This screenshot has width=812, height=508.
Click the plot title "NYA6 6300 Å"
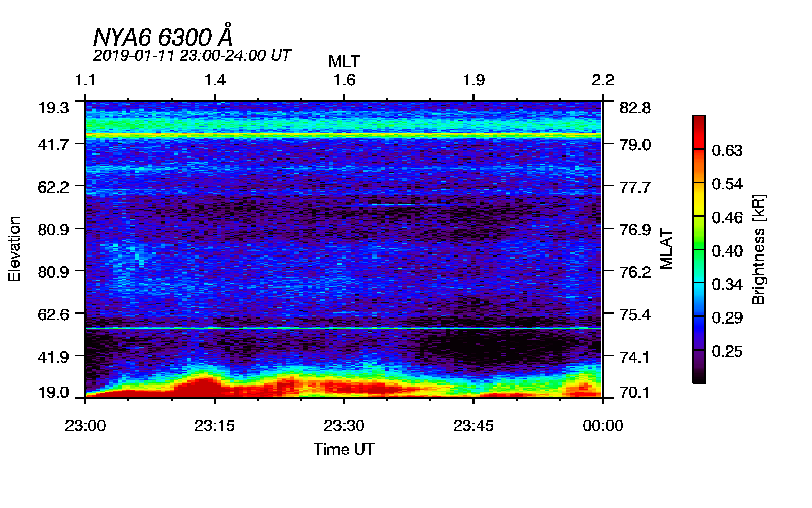(163, 36)
